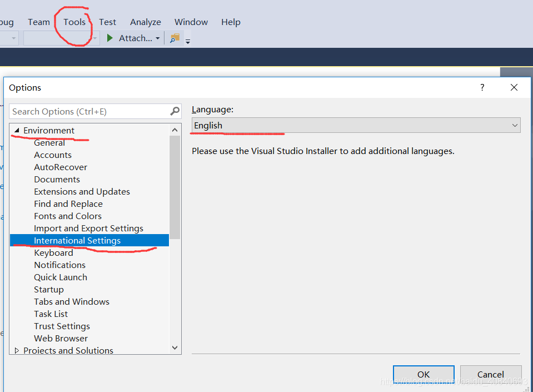
Task: Click the OK button
Action: tap(424, 374)
